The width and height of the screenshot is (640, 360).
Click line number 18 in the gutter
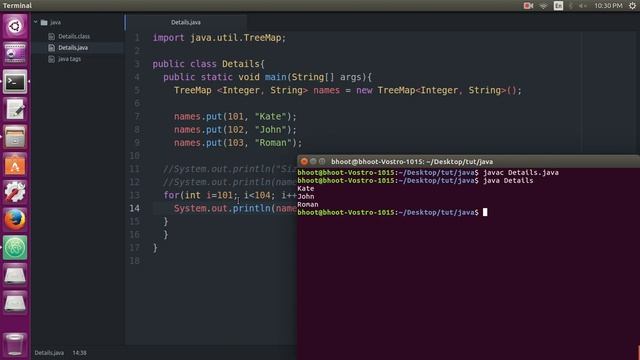[135, 260]
